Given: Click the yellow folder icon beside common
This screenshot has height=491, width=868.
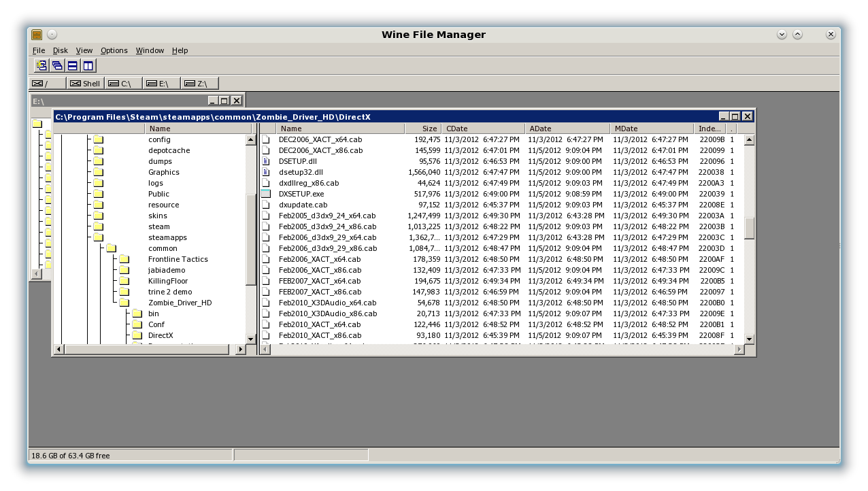Looking at the screenshot, I should tap(112, 248).
